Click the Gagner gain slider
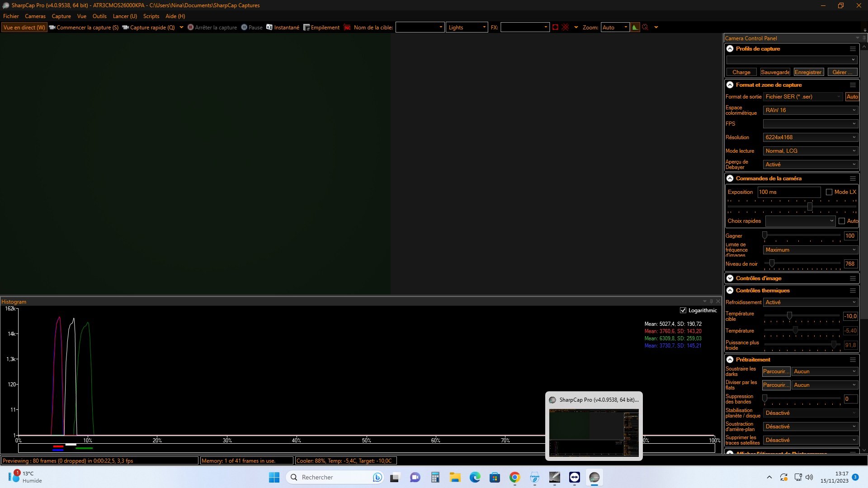 pyautogui.click(x=802, y=235)
